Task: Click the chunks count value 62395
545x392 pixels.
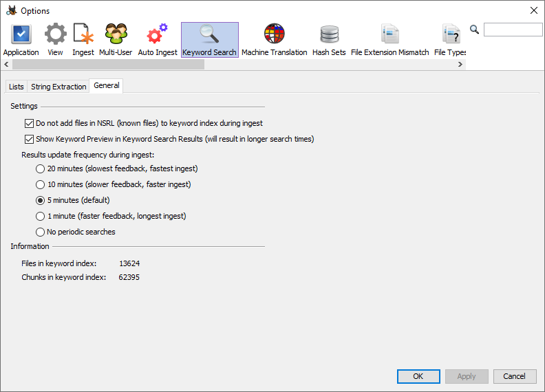Action: (129, 277)
